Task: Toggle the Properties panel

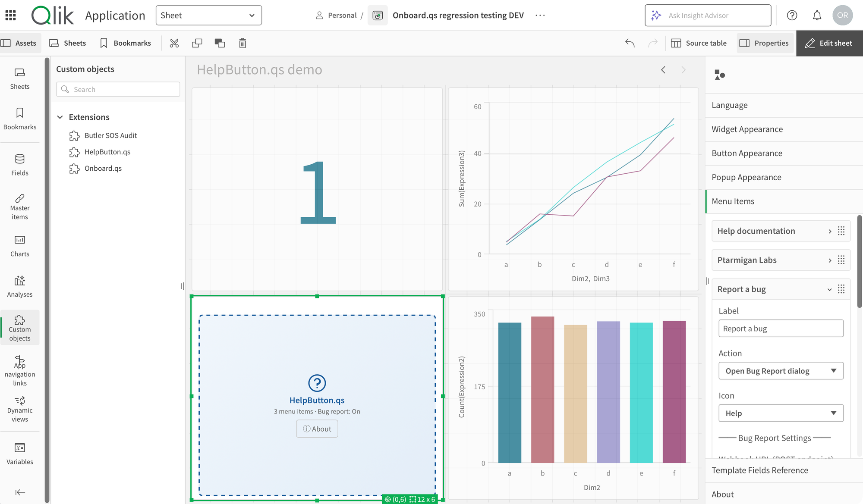Action: point(765,43)
